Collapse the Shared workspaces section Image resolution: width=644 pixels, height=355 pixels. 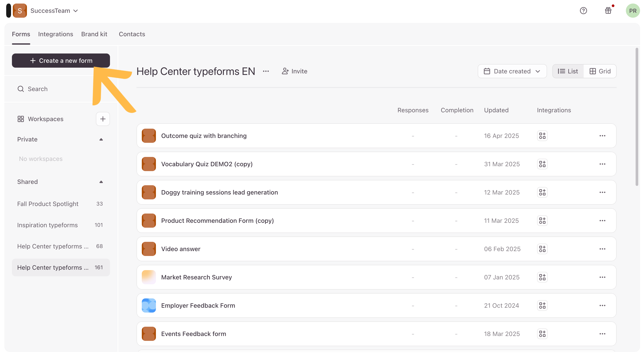[101, 182]
